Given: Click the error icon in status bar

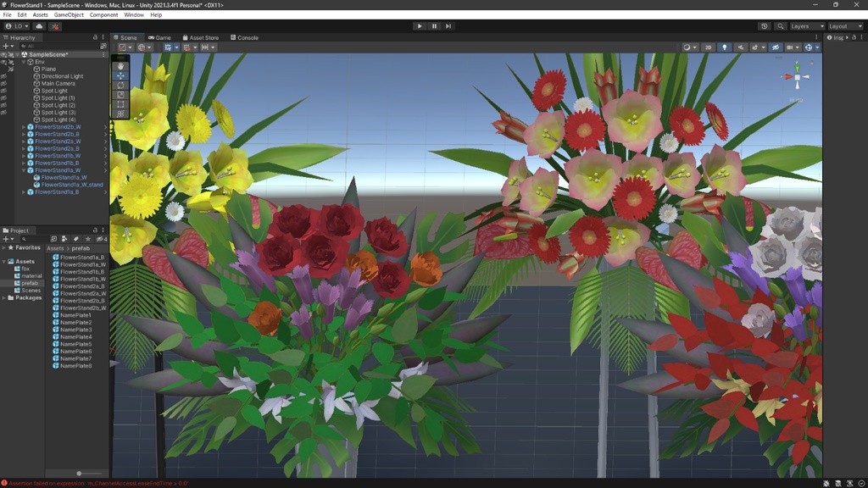Looking at the screenshot, I should [x=4, y=483].
